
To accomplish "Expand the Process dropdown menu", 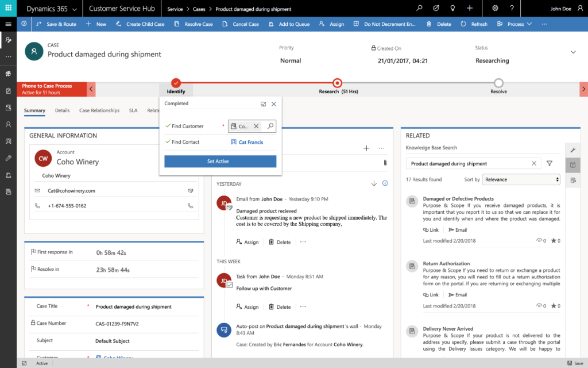I will tap(514, 24).
